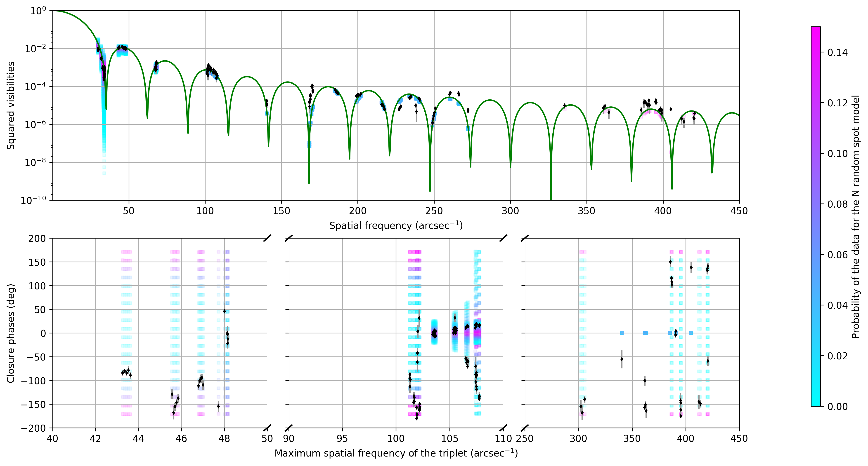Image resolution: width=868 pixels, height=466 pixels.
Task: Click the 0.10 colorbar tick label
Action: (838, 154)
